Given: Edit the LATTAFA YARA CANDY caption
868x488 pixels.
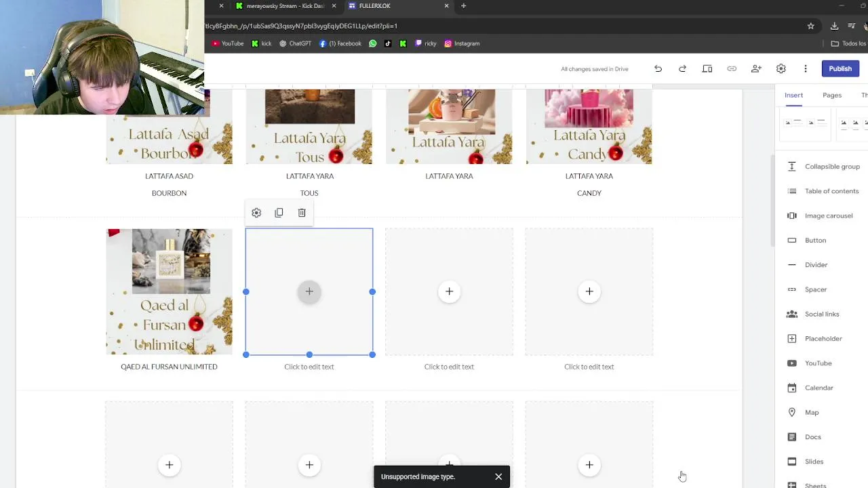Looking at the screenshot, I should click(x=589, y=184).
